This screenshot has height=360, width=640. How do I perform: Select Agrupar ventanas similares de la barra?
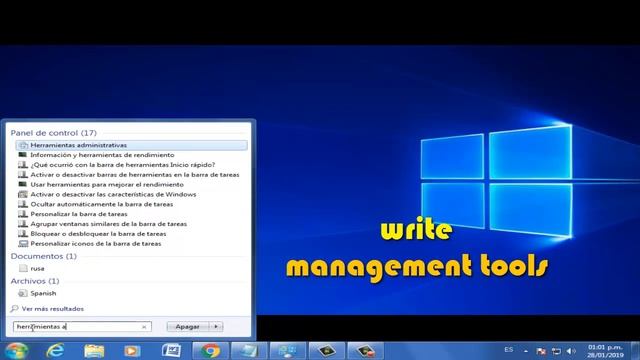(x=109, y=224)
